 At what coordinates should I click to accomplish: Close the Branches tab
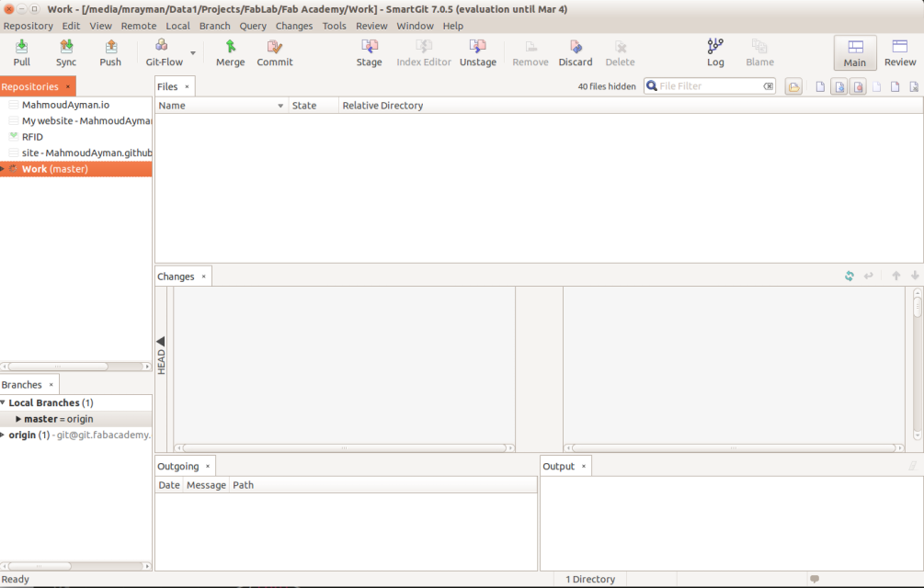(x=51, y=384)
